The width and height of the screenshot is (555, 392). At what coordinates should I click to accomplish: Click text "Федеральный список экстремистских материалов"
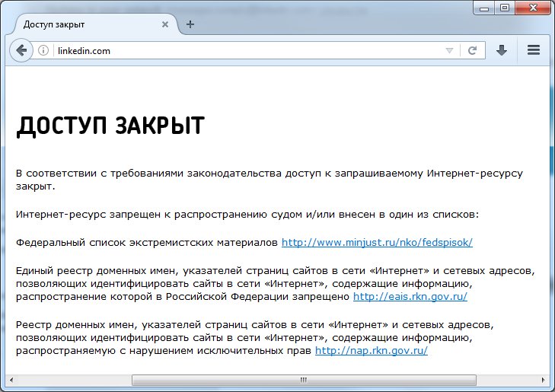click(x=147, y=242)
